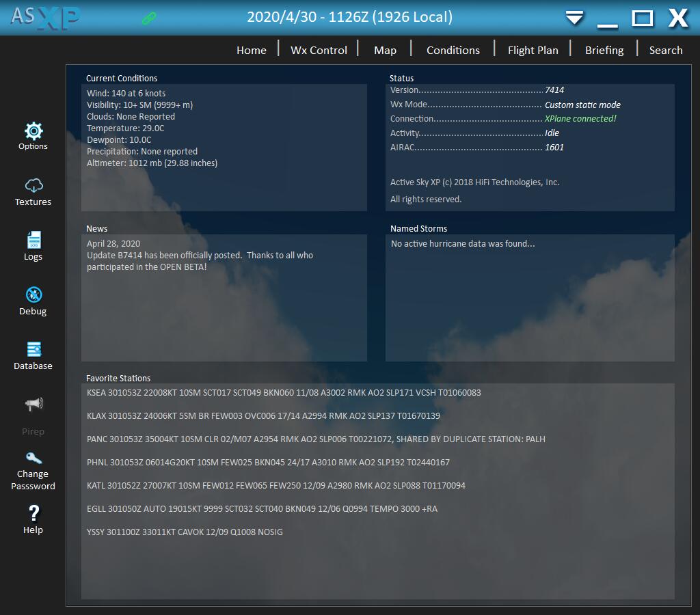Select the PANC favorite station METAR
This screenshot has width=700, height=615.
tap(316, 439)
